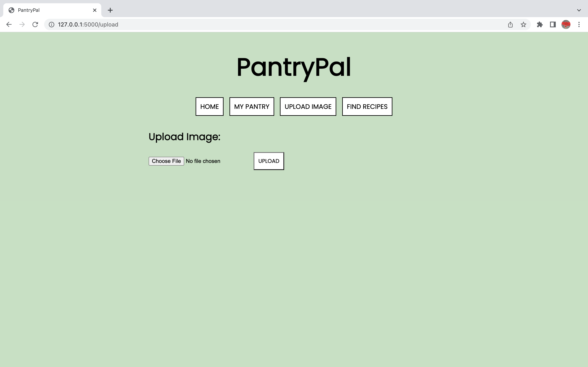Click the share page icon
The height and width of the screenshot is (367, 588).
[510, 24]
